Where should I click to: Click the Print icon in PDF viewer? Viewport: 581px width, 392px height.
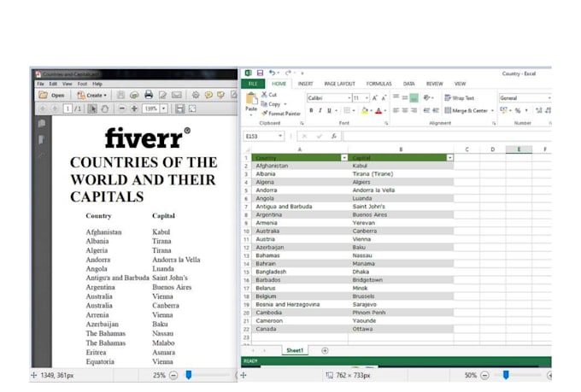(149, 95)
